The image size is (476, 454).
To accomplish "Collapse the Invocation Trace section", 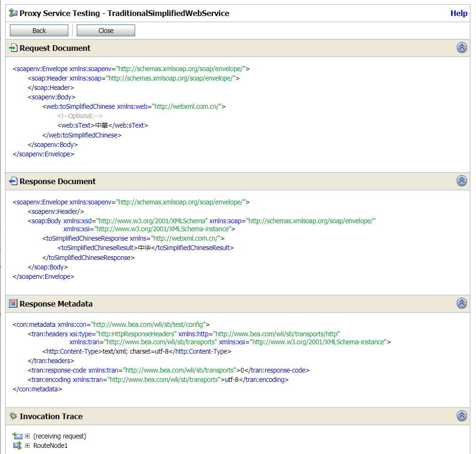I will (x=462, y=416).
